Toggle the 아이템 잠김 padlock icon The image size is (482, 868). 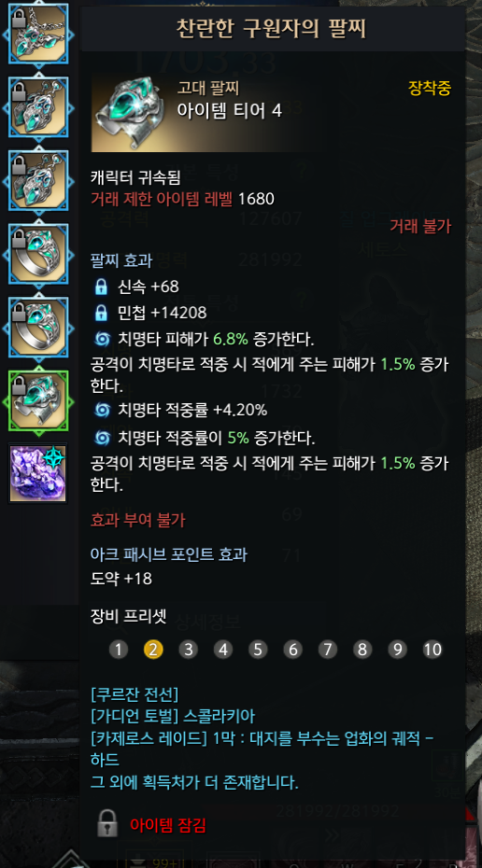(x=107, y=823)
